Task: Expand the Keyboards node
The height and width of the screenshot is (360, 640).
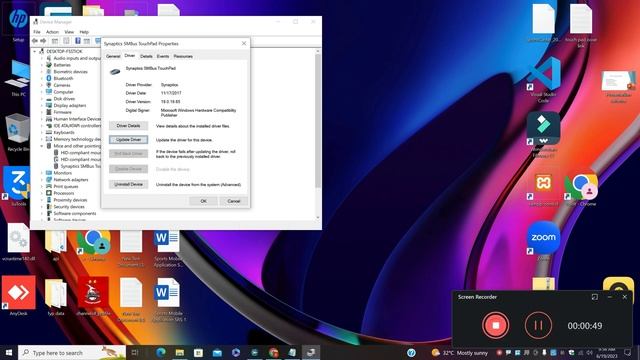Action: pos(42,132)
